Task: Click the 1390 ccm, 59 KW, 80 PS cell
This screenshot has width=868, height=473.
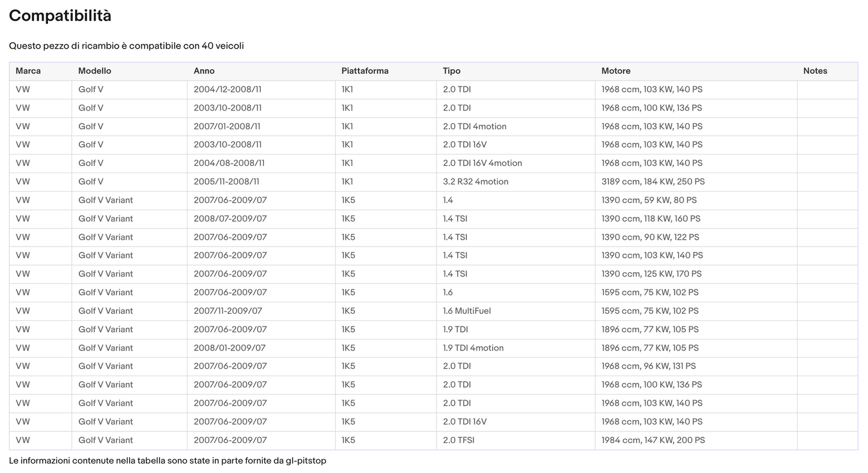Action: 649,200
